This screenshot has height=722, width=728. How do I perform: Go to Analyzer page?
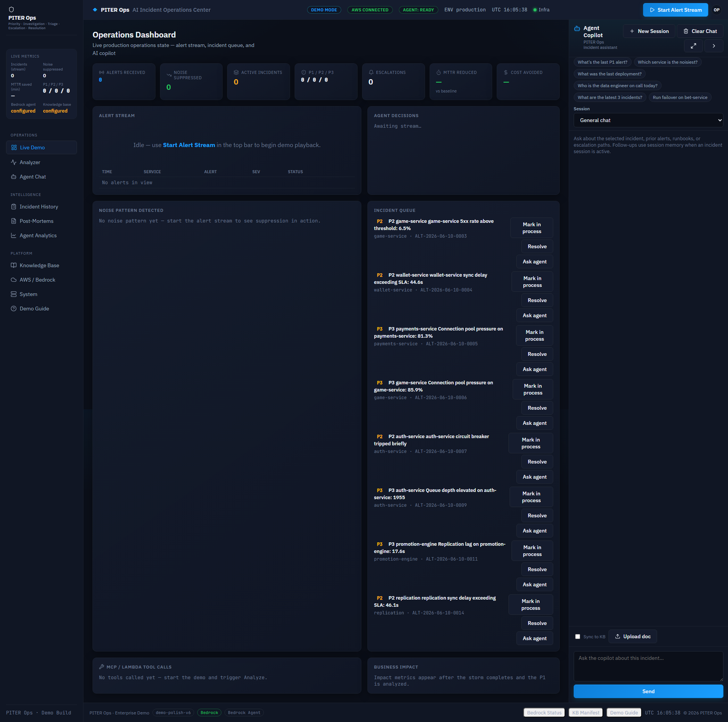tap(41, 162)
